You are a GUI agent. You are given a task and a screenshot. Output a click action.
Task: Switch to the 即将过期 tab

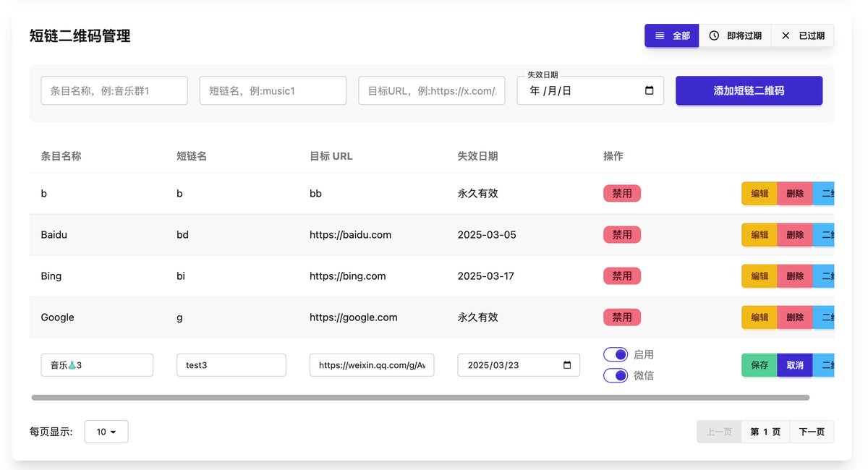(735, 35)
